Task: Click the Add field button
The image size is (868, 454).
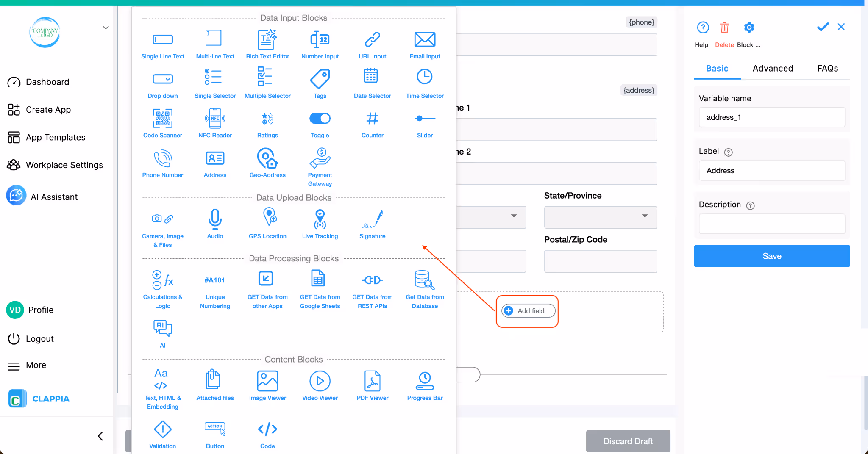Action: point(527,310)
